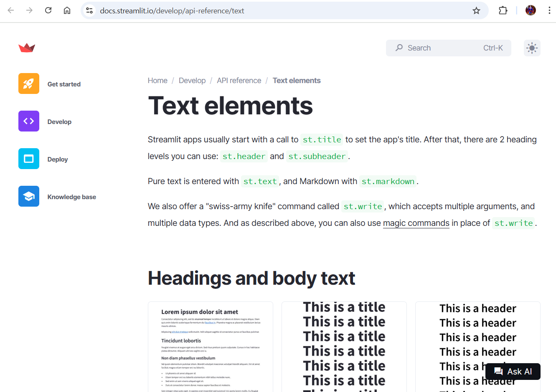Open the 'This is a header' thumbnail card
The image size is (556, 392).
click(x=478, y=346)
